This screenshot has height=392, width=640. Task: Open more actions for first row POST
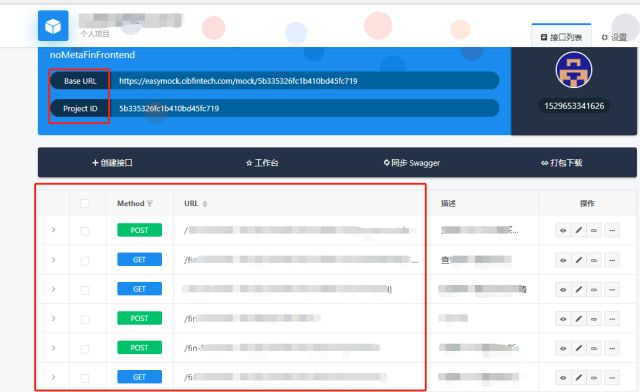[612, 230]
